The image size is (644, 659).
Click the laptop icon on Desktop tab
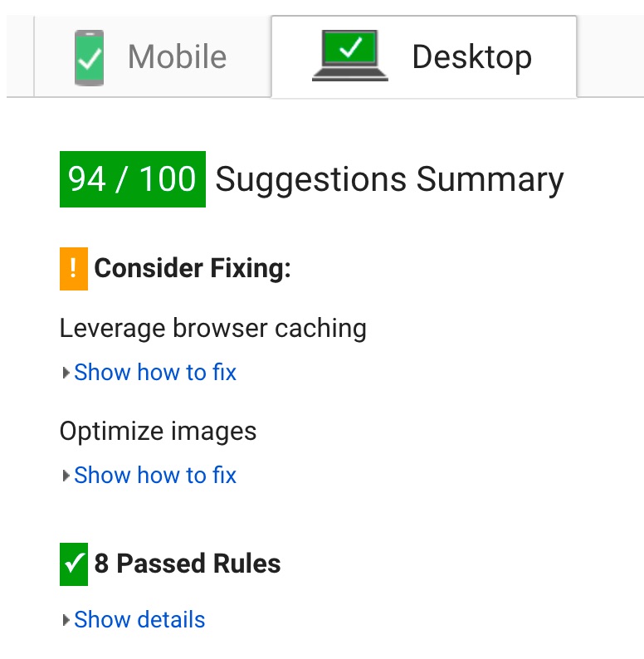coord(350,56)
